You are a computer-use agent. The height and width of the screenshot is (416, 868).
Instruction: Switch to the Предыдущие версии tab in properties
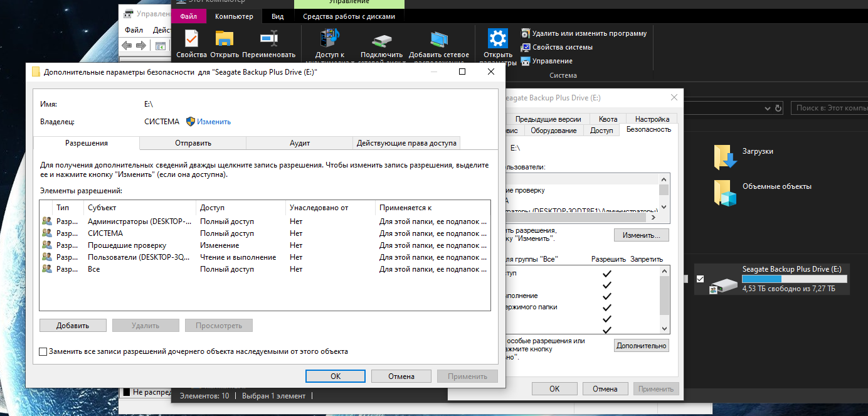[x=548, y=119]
